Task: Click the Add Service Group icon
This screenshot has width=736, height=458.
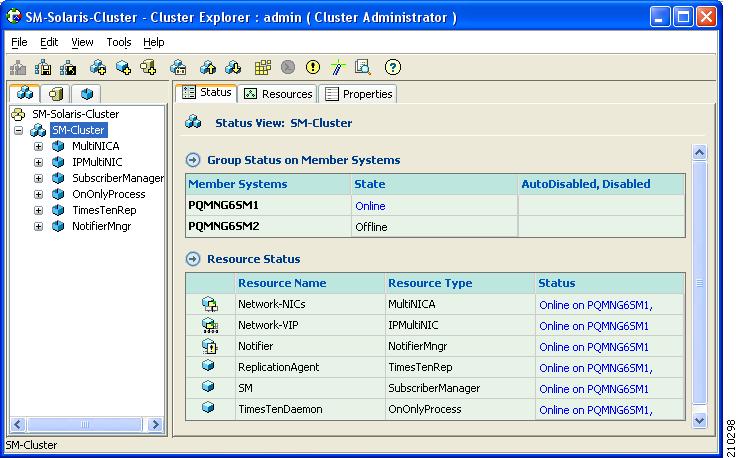Action: (98, 68)
